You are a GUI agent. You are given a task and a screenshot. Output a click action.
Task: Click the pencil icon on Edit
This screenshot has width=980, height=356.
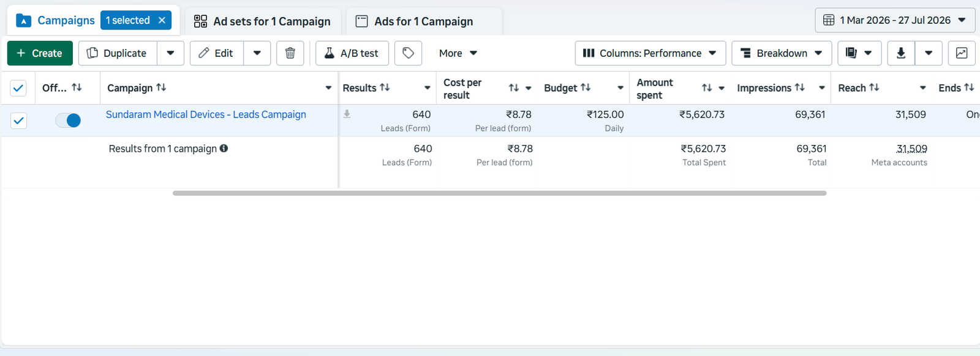pyautogui.click(x=204, y=53)
